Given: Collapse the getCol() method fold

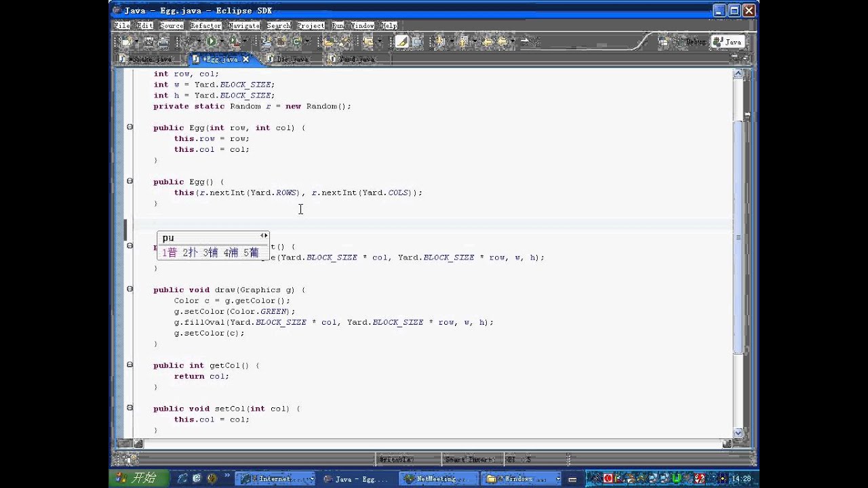Looking at the screenshot, I should point(130,365).
